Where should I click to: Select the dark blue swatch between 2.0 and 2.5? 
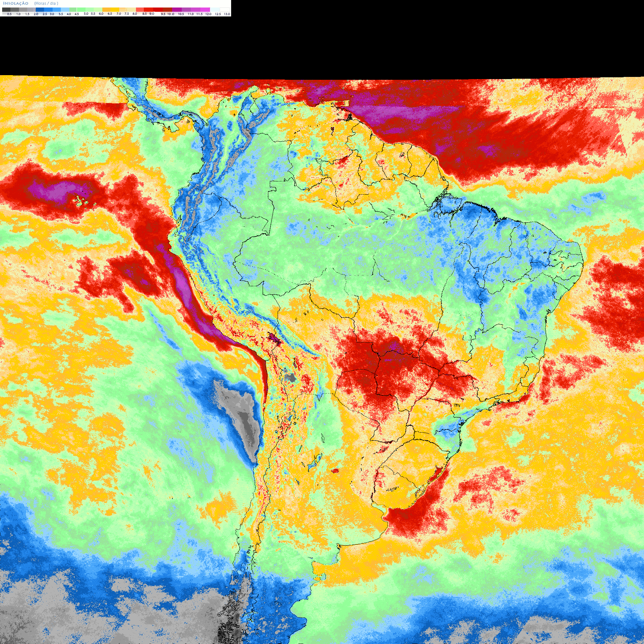pos(40,10)
